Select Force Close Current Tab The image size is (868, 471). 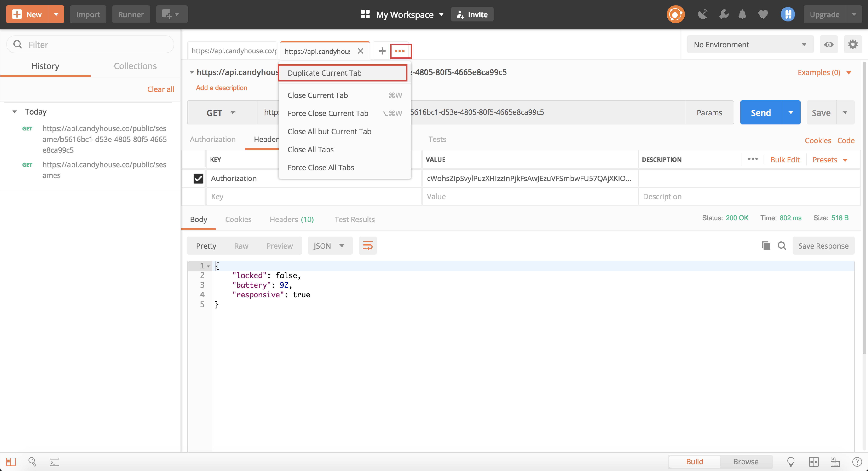[x=345, y=113]
